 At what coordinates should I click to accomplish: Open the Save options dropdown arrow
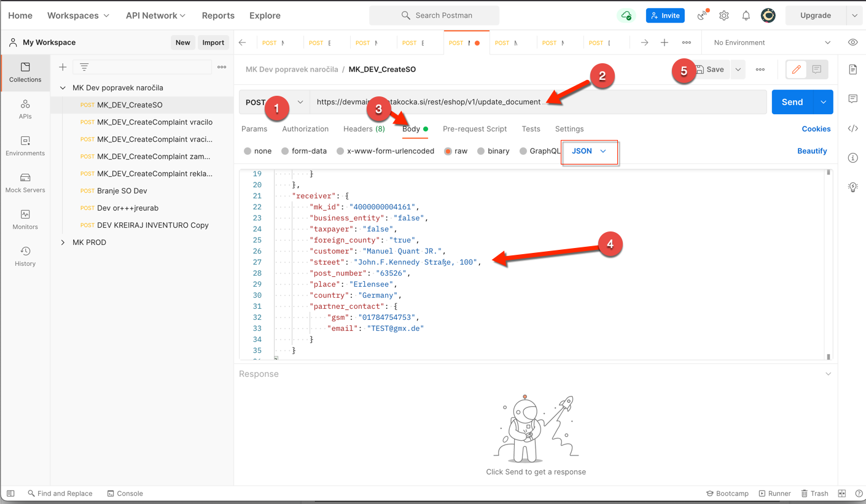(738, 69)
